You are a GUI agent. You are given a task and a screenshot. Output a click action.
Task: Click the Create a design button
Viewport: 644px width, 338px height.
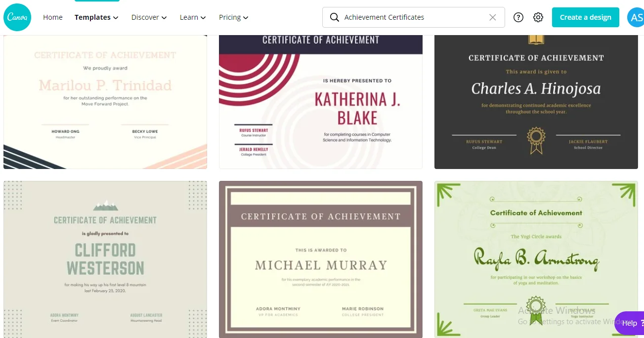point(585,17)
